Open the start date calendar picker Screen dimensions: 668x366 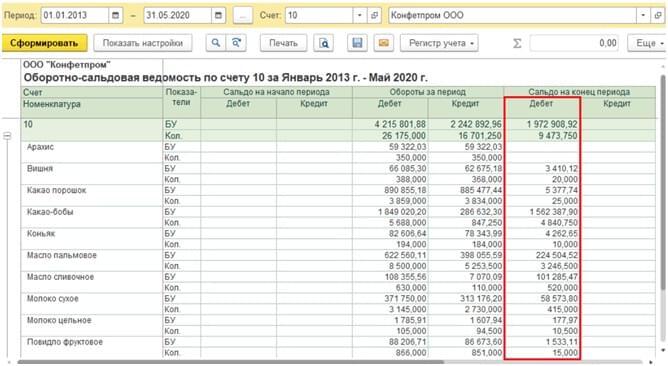(115, 15)
